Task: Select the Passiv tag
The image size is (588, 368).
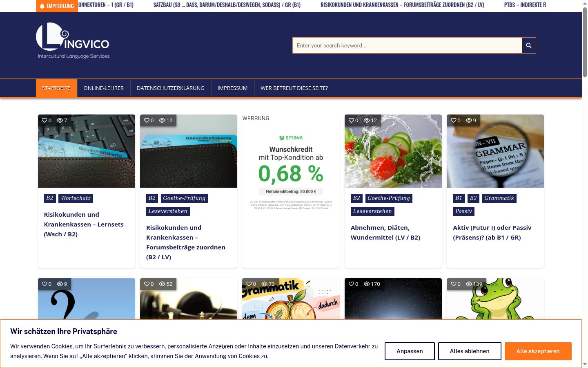Action: pos(463,211)
